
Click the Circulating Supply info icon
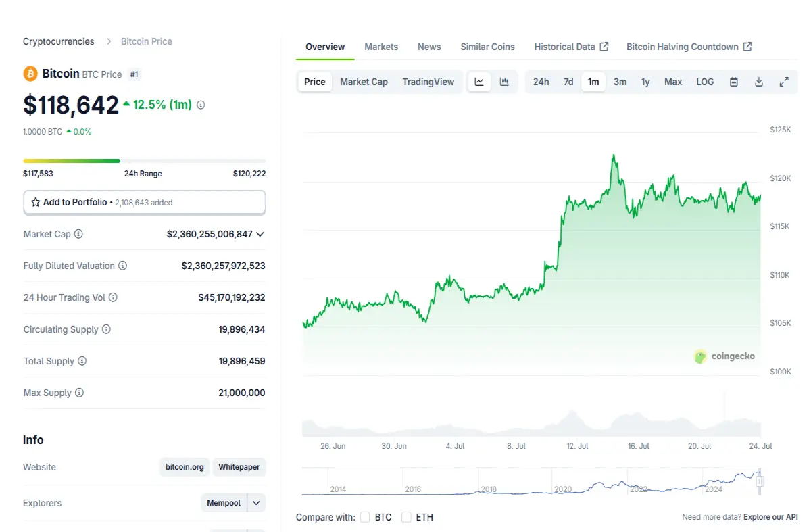coord(106,329)
